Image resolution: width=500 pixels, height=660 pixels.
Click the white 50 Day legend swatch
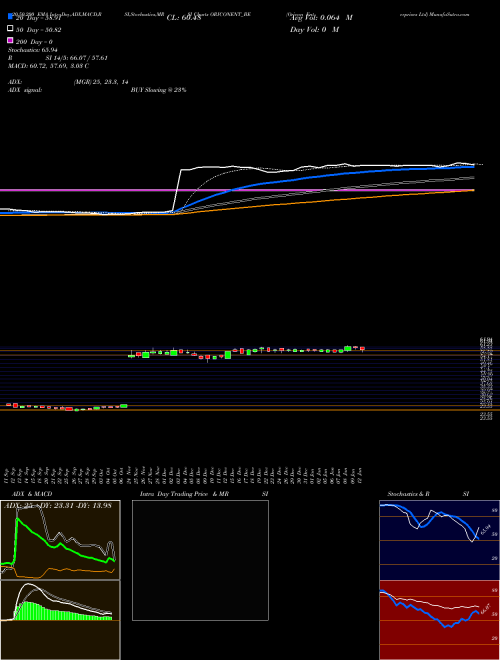[10, 29]
